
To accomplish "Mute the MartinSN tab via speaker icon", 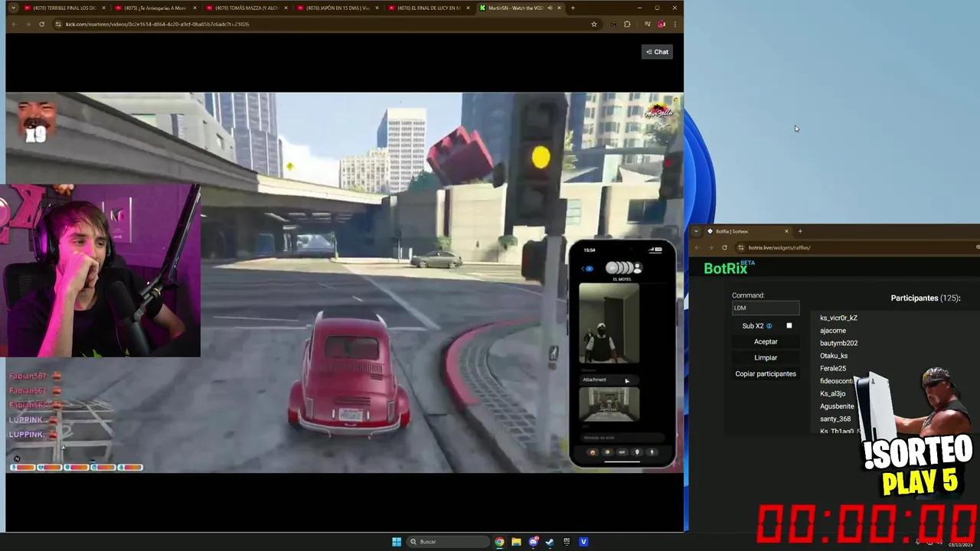I will click(x=550, y=8).
